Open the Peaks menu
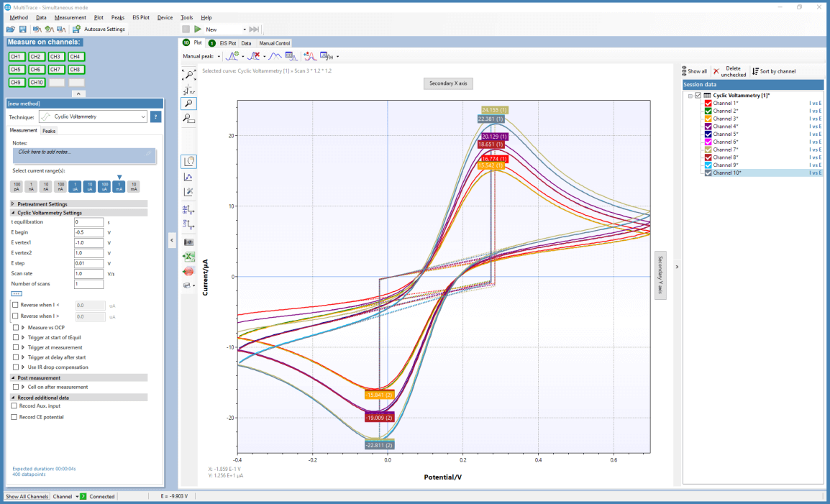 pyautogui.click(x=117, y=17)
